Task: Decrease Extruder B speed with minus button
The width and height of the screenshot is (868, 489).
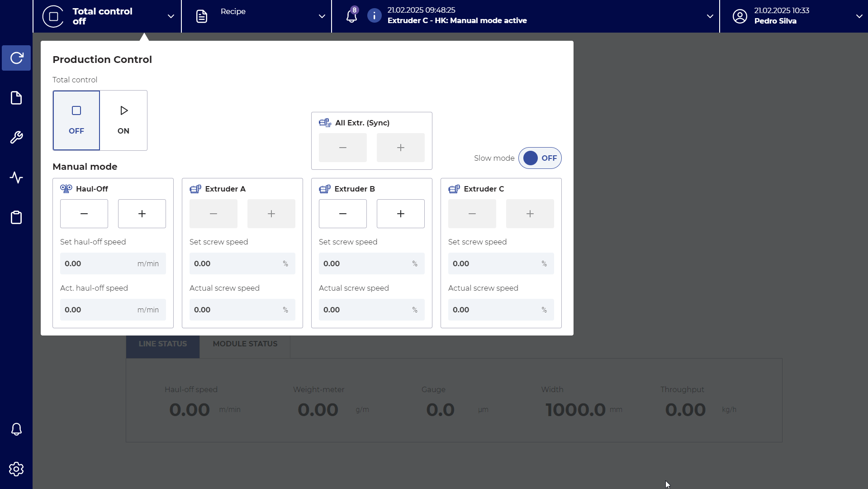Action: [x=342, y=214]
